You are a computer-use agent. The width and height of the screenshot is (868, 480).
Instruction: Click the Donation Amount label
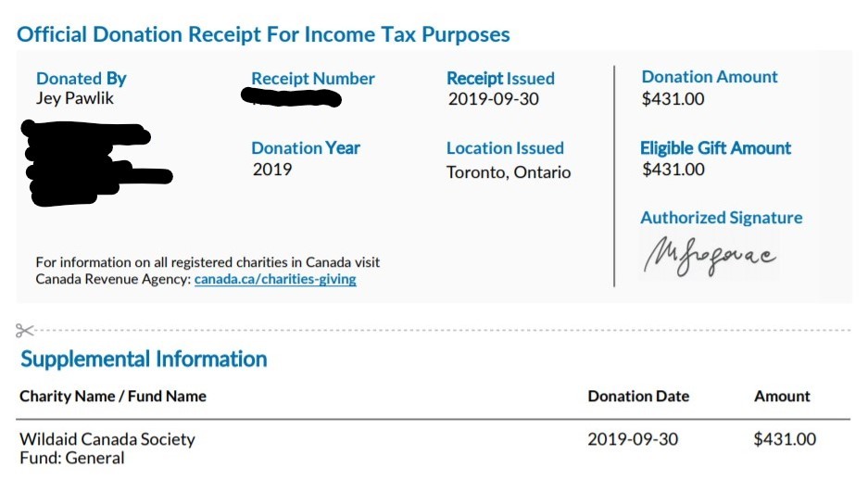pyautogui.click(x=710, y=78)
